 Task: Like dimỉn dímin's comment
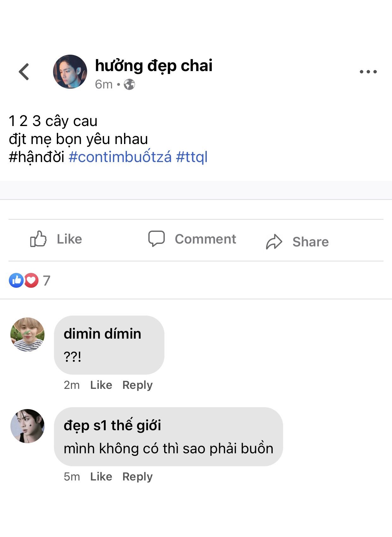pyautogui.click(x=101, y=385)
